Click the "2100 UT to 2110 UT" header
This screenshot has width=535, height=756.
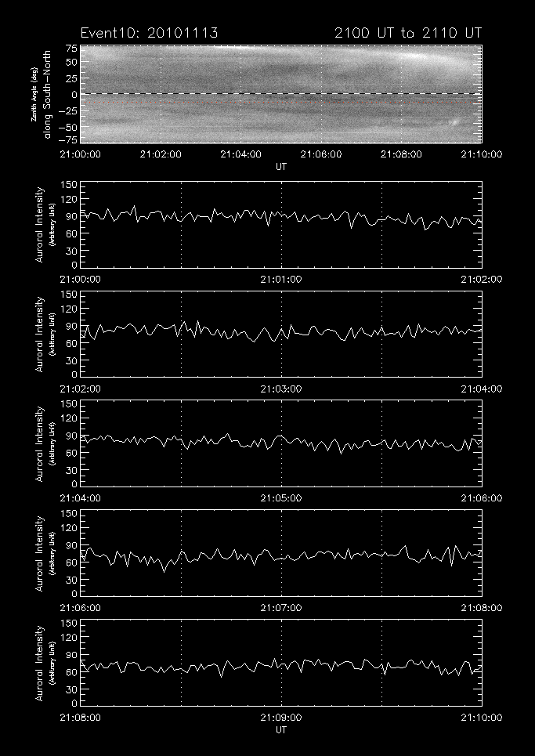(x=408, y=33)
